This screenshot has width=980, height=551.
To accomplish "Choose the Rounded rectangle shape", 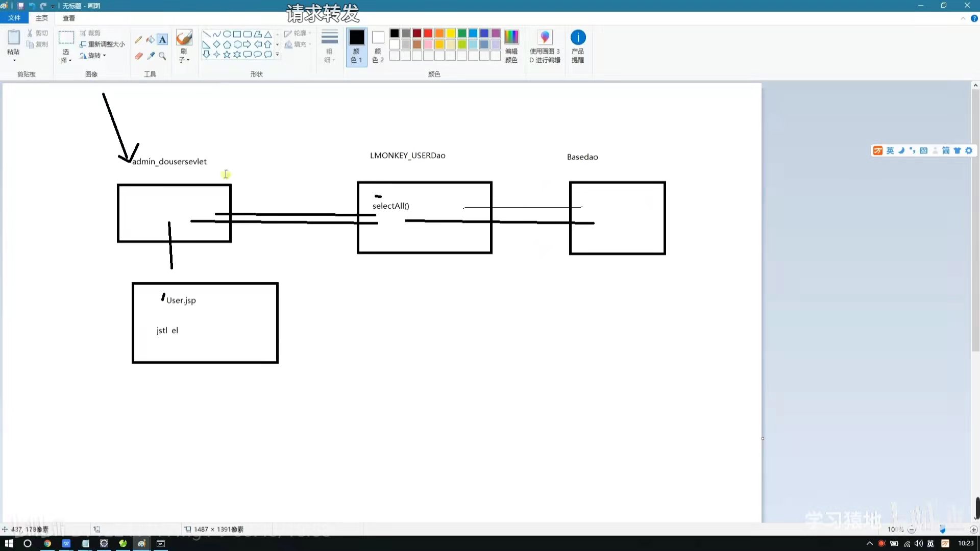I will pyautogui.click(x=247, y=34).
